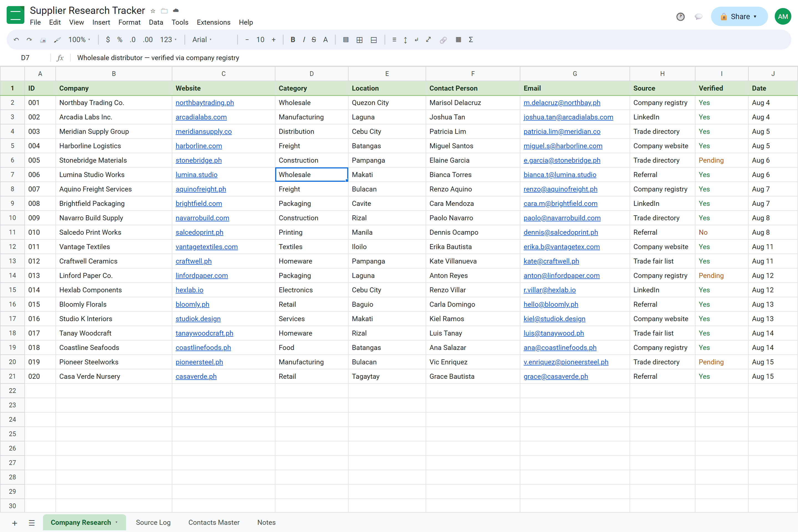Image resolution: width=798 pixels, height=532 pixels.
Task: Open the Arial font dropdown
Action: click(x=202, y=40)
